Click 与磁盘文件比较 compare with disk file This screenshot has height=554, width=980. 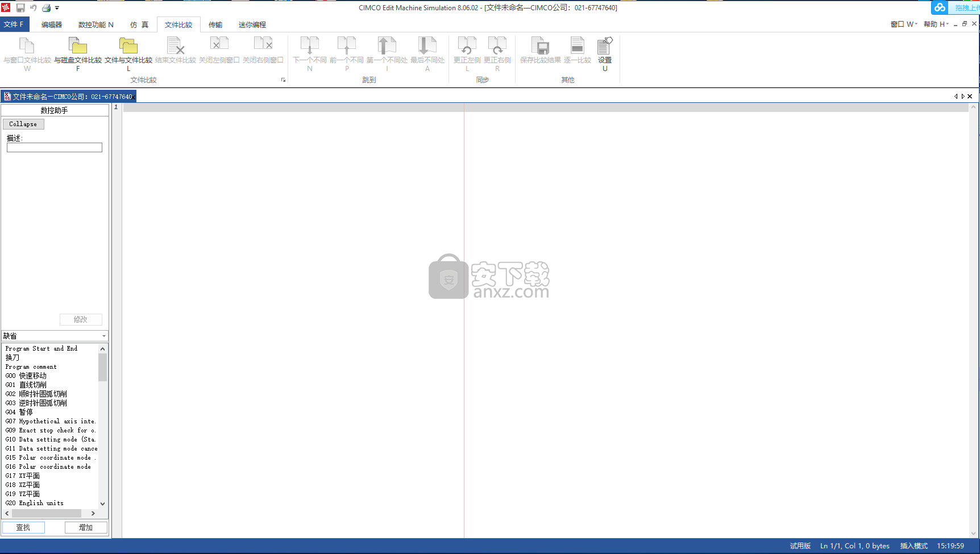pos(78,54)
